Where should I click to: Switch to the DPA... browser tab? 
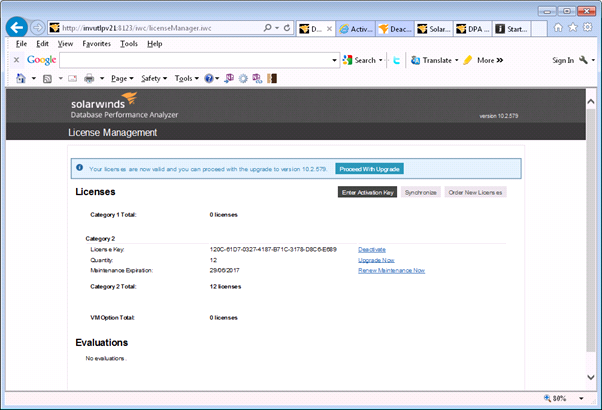[473, 29]
